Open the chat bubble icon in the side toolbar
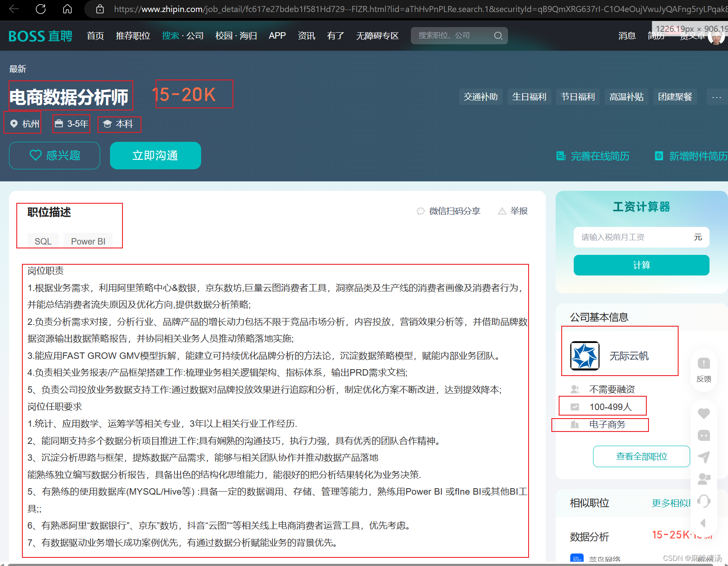Screen dimensions: 728x566 point(704,435)
